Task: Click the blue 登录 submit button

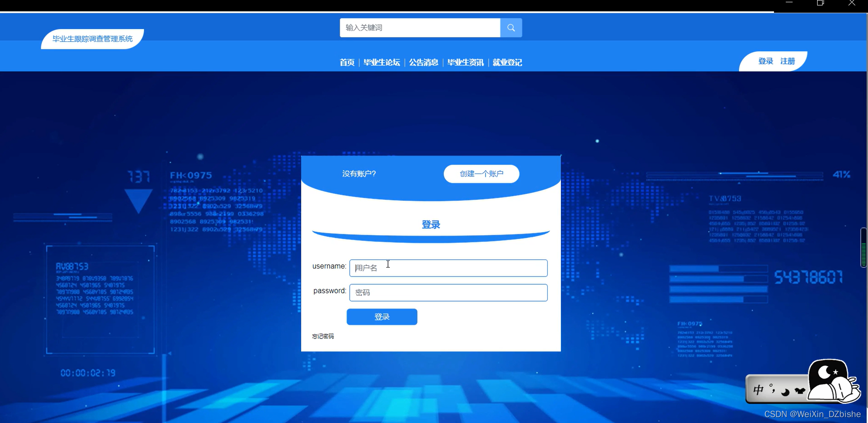Action: coord(382,317)
